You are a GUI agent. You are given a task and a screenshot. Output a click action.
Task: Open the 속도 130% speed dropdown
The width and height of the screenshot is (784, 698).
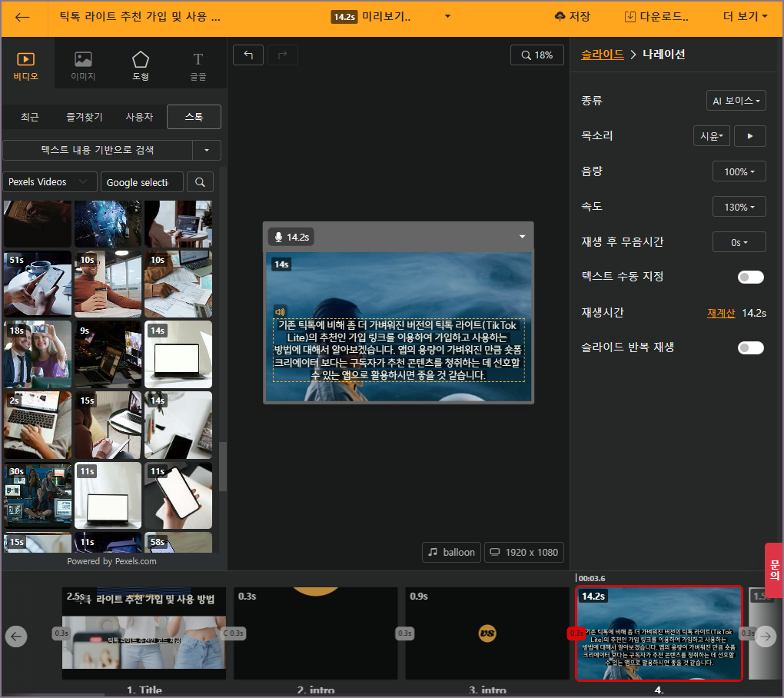[x=739, y=206]
